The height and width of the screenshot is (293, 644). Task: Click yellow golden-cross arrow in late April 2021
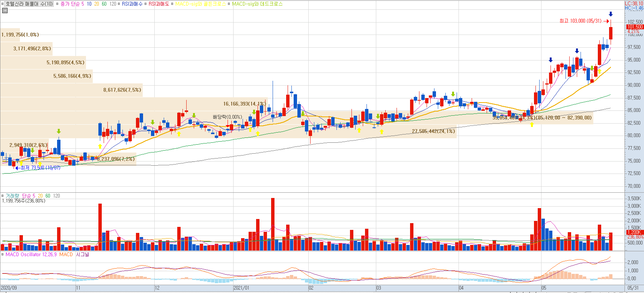point(532,124)
